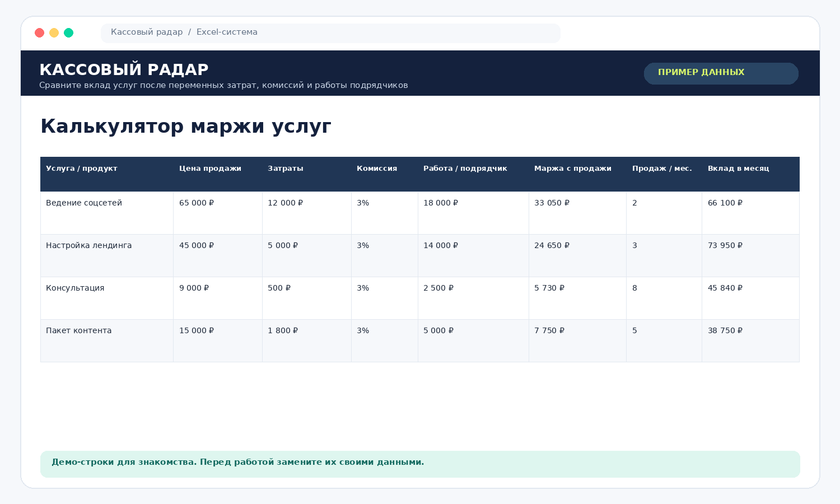Click the 3% commission in Ведение соцсетей row

pyautogui.click(x=385, y=213)
